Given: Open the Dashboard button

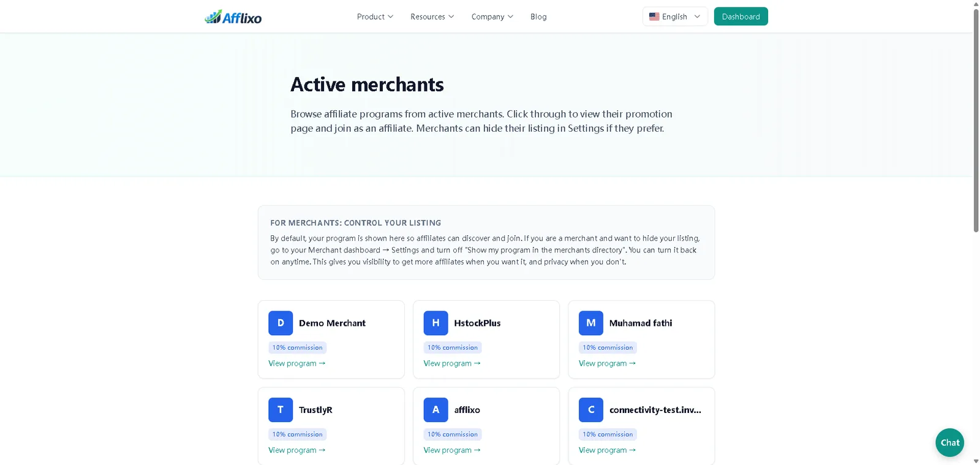Looking at the screenshot, I should click(741, 17).
